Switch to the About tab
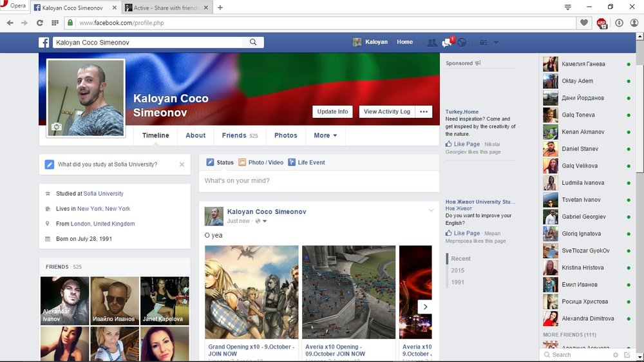 [196, 136]
